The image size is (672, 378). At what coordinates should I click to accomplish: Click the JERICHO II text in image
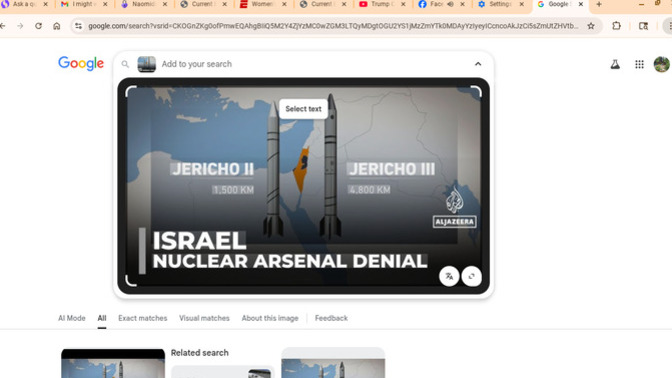[x=213, y=169]
